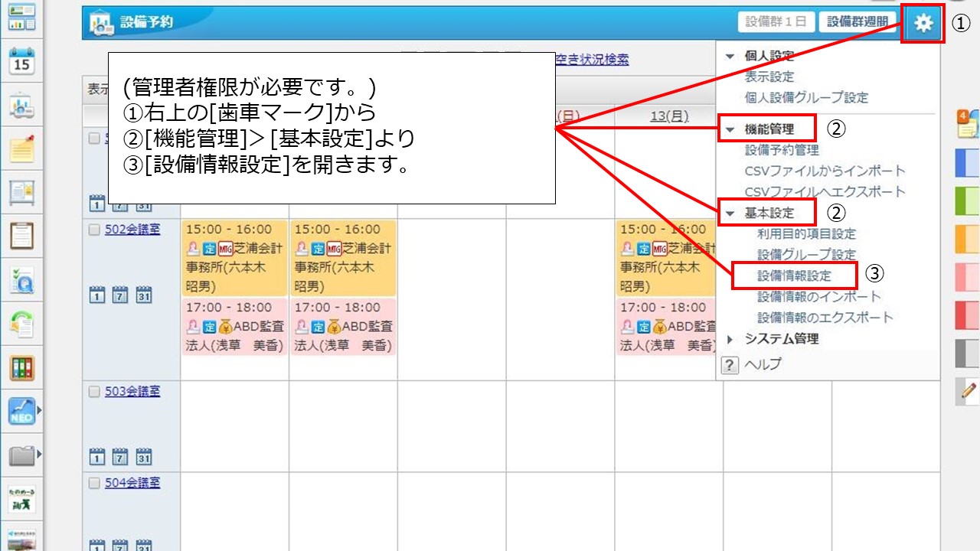980x551 pixels.
Task: Tick the checkbox beside 504会議室
Action: click(94, 484)
